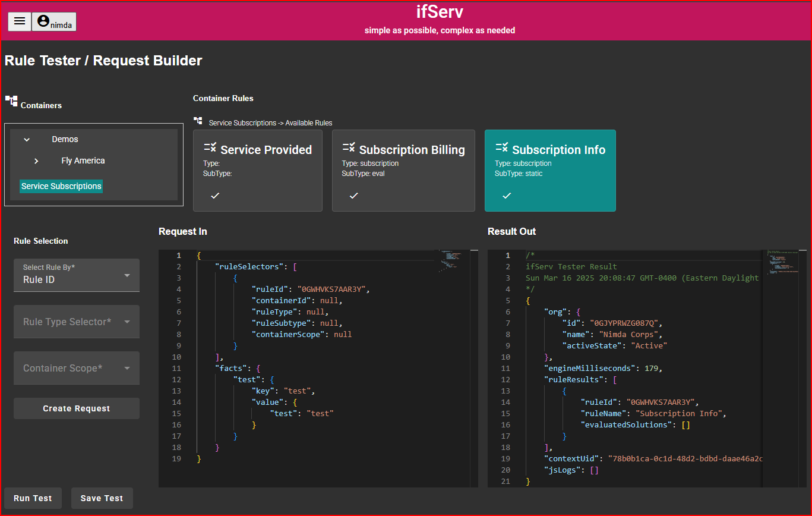
Task: Click the Result Out panel label
Action: 511,232
